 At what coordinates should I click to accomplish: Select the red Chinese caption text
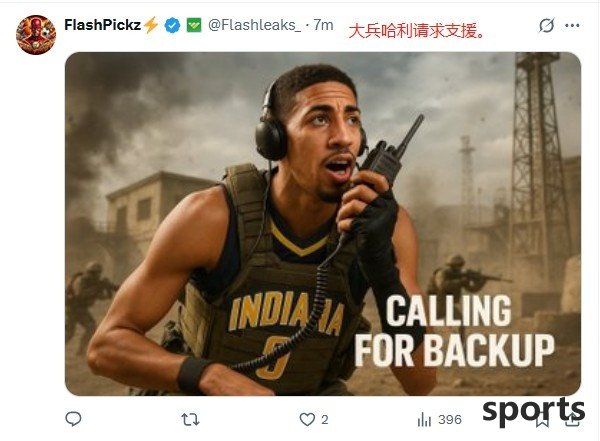[417, 31]
